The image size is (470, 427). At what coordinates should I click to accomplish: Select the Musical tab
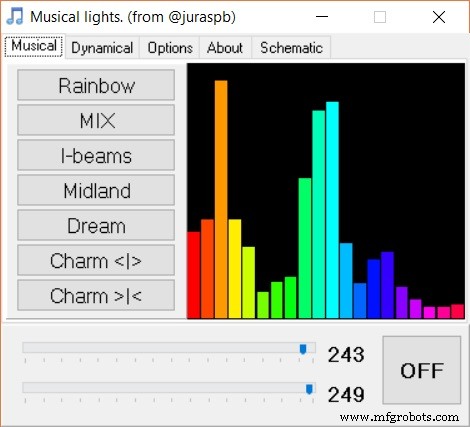pos(34,46)
